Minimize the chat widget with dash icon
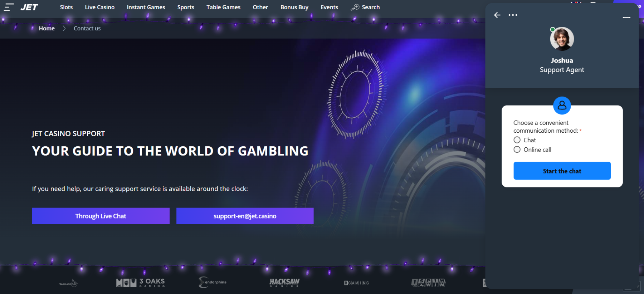Screen dimensions: 644x294 click(626, 18)
